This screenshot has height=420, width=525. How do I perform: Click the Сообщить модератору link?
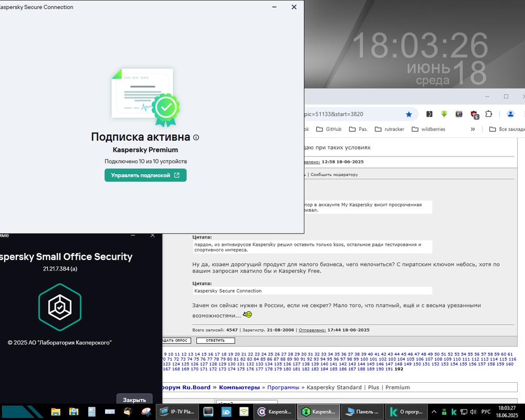(x=334, y=174)
